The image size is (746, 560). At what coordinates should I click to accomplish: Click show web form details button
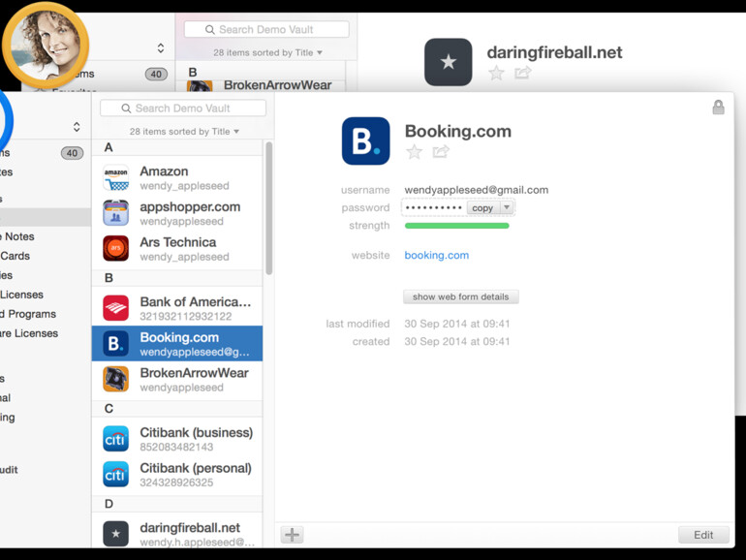pyautogui.click(x=461, y=296)
